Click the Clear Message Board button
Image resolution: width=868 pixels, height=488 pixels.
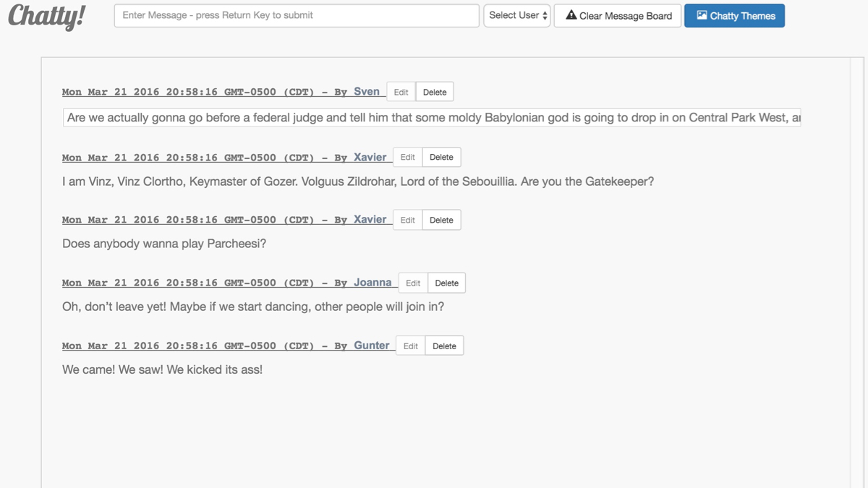(618, 16)
